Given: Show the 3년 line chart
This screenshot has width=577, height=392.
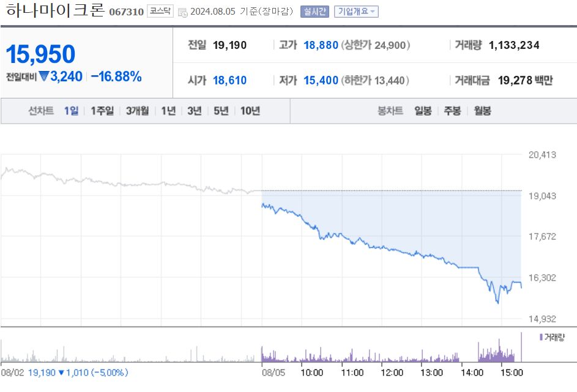Looking at the screenshot, I should tap(195, 111).
